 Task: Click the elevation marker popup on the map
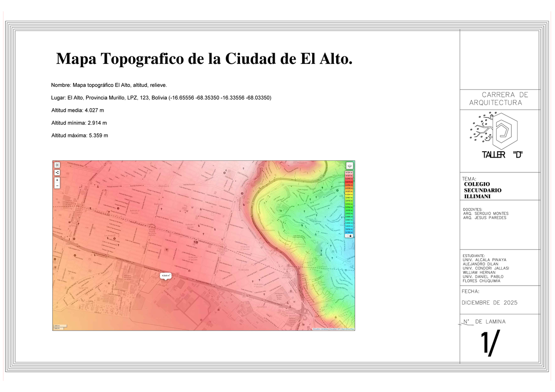[165, 276]
